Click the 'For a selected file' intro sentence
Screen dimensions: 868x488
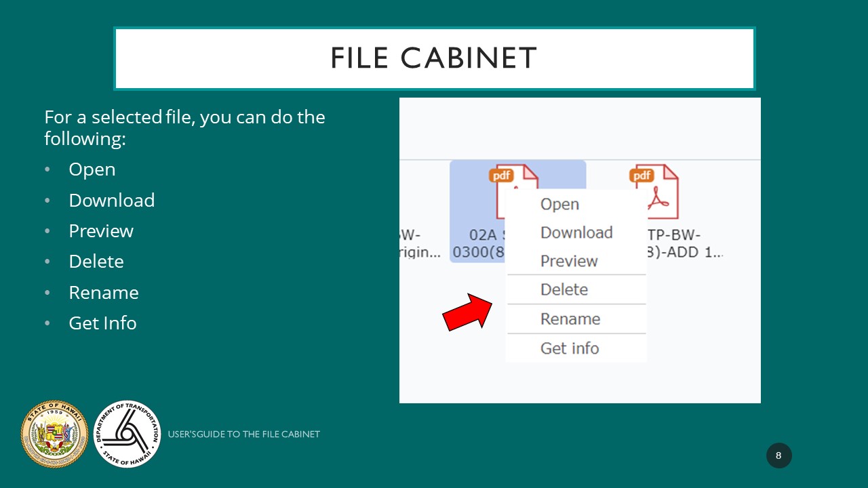click(184, 127)
